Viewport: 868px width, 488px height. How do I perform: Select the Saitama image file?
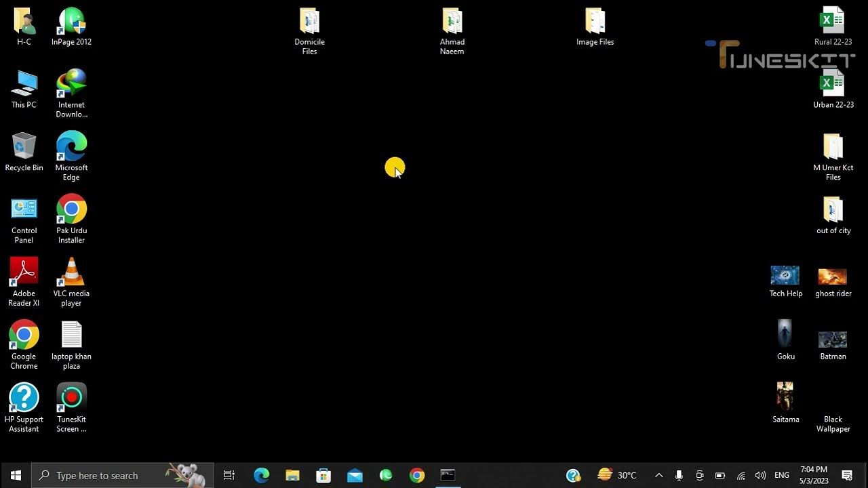tap(785, 403)
